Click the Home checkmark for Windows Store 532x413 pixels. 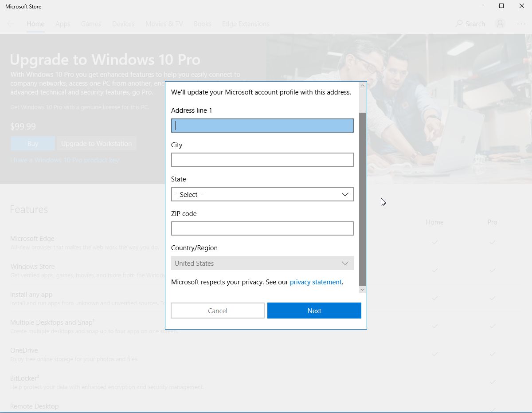(x=435, y=271)
